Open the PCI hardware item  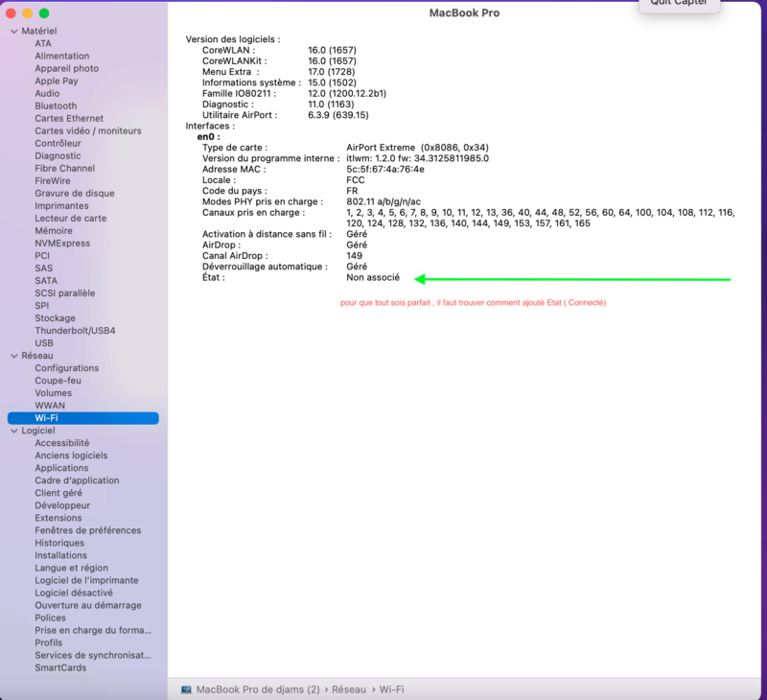(x=42, y=255)
